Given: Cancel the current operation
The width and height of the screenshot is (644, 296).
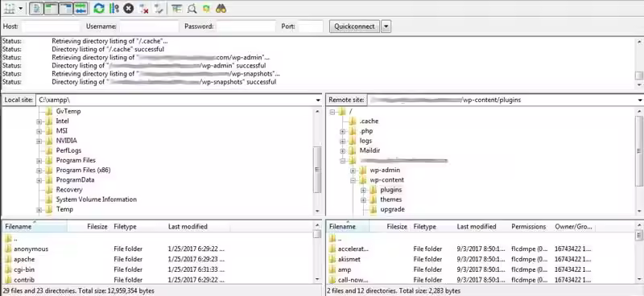Looking at the screenshot, I should click(129, 8).
